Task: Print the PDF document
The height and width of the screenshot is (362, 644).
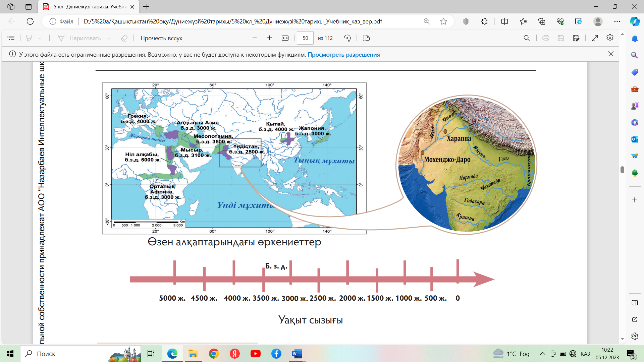Action: tap(546, 38)
